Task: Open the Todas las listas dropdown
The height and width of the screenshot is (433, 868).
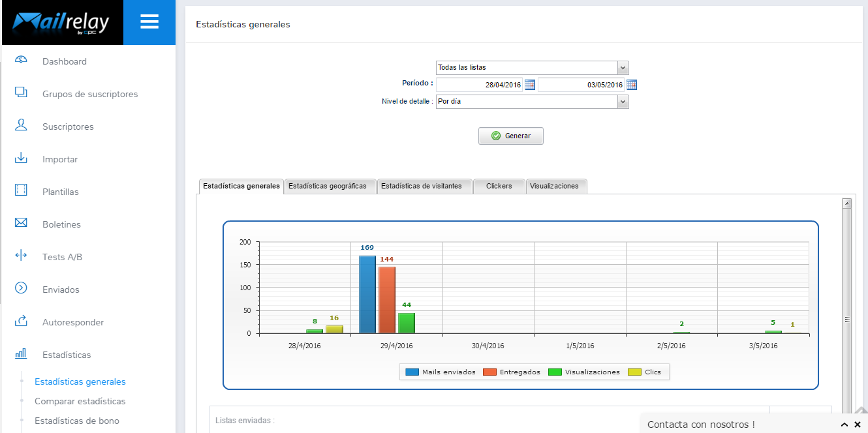Action: pyautogui.click(x=622, y=67)
